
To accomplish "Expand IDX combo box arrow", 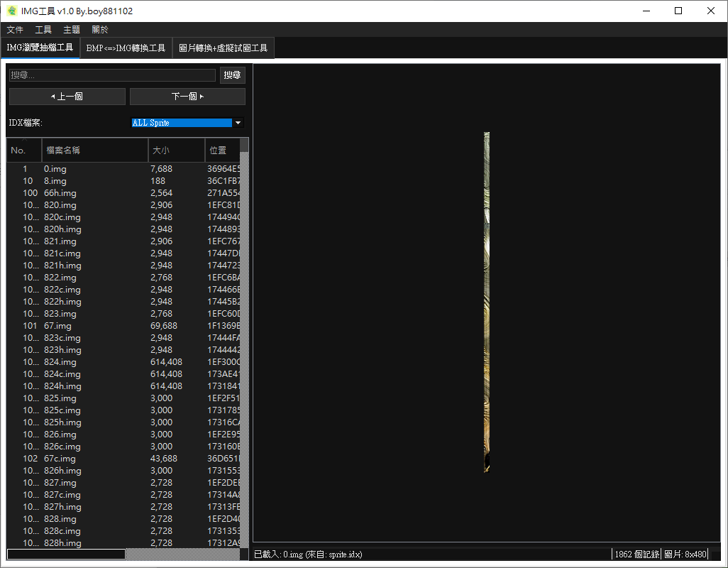I will (x=238, y=123).
